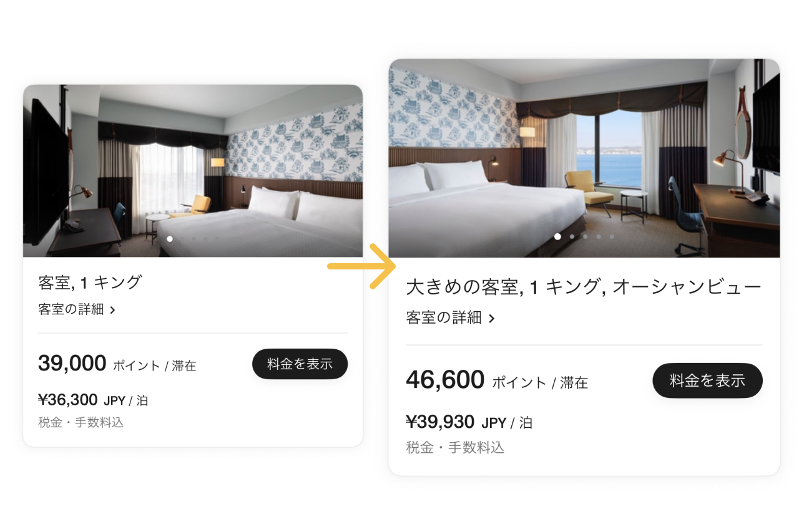
Task: Click 料金を表示 button for 39,000 point room
Action: (300, 364)
